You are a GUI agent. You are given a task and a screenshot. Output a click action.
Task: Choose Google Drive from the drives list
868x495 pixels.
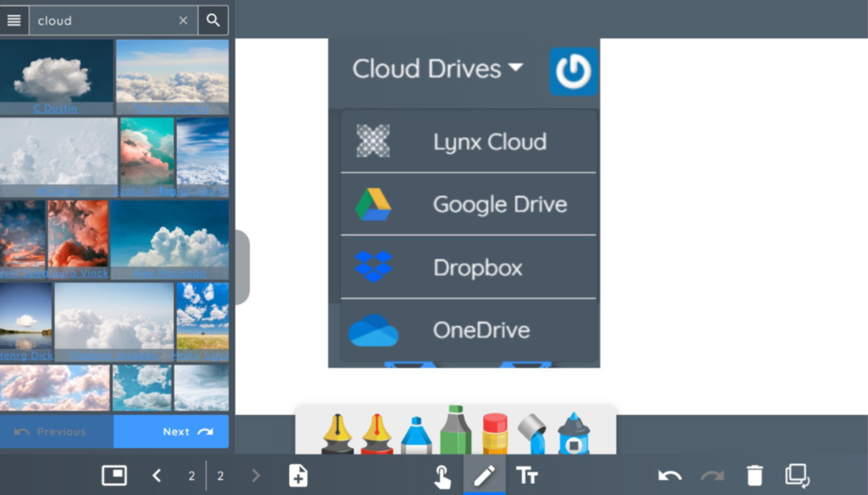click(x=469, y=204)
